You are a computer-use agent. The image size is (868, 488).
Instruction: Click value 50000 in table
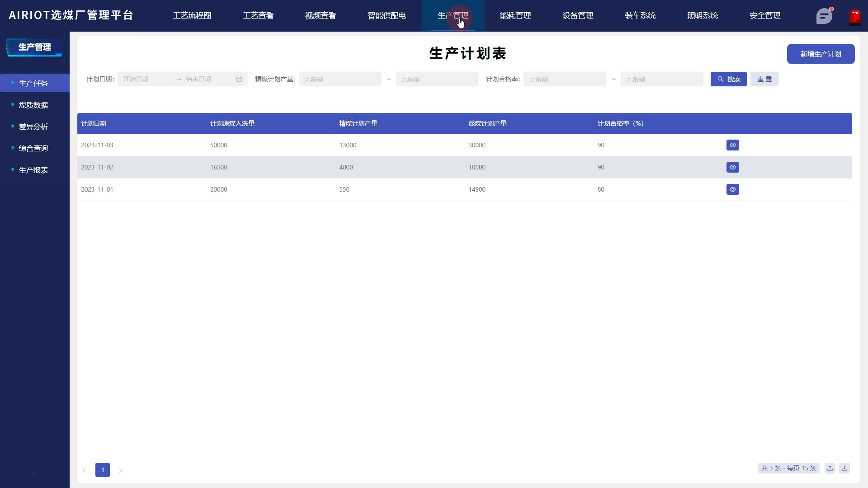[x=219, y=145]
